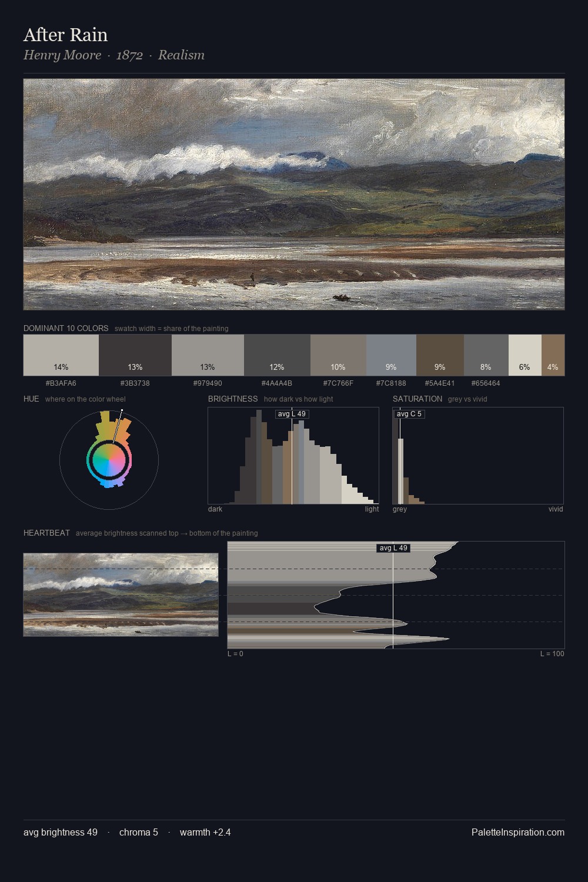Click hex code '#4A4A4B'

pos(277,383)
